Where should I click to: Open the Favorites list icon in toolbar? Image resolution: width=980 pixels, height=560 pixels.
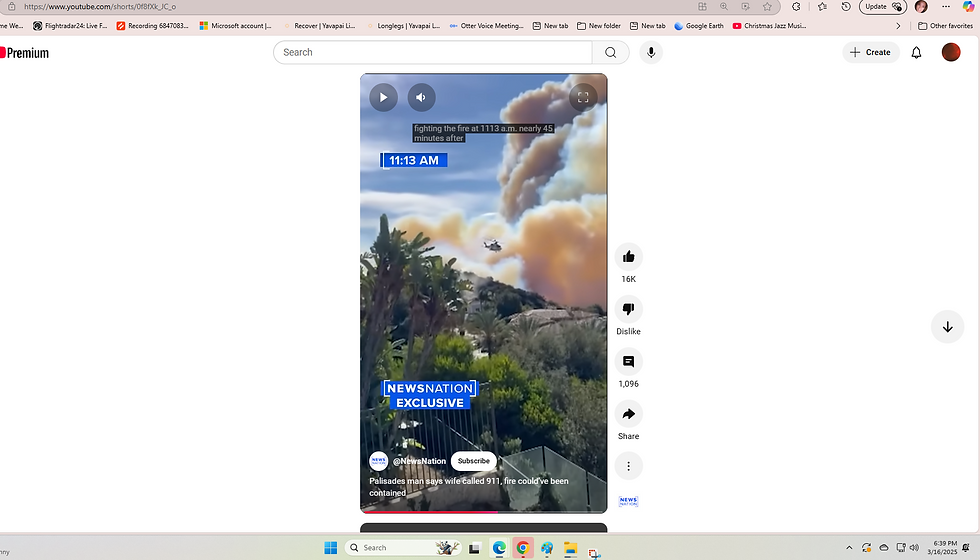click(822, 6)
